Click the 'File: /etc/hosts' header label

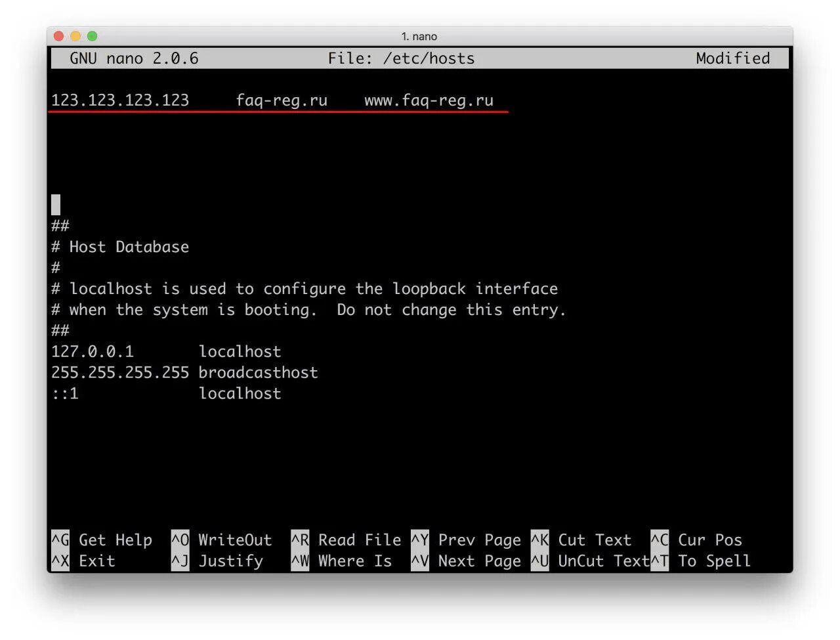tap(401, 58)
